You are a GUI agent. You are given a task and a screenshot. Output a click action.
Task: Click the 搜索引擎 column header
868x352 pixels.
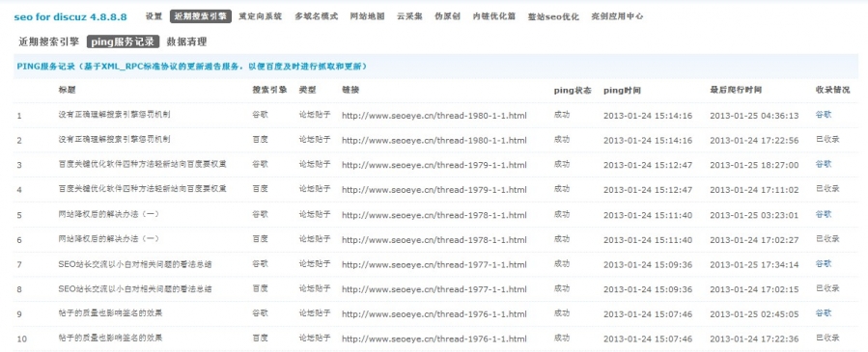click(269, 90)
